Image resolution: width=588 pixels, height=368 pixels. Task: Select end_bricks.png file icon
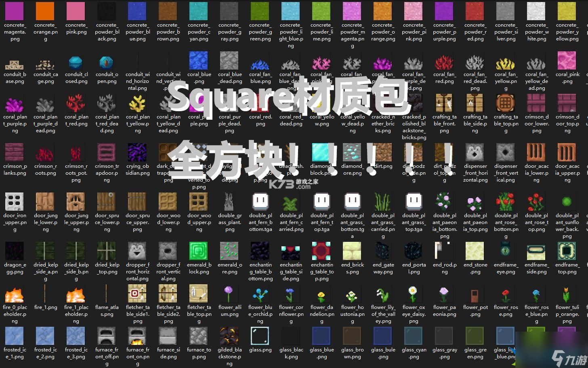352,251
